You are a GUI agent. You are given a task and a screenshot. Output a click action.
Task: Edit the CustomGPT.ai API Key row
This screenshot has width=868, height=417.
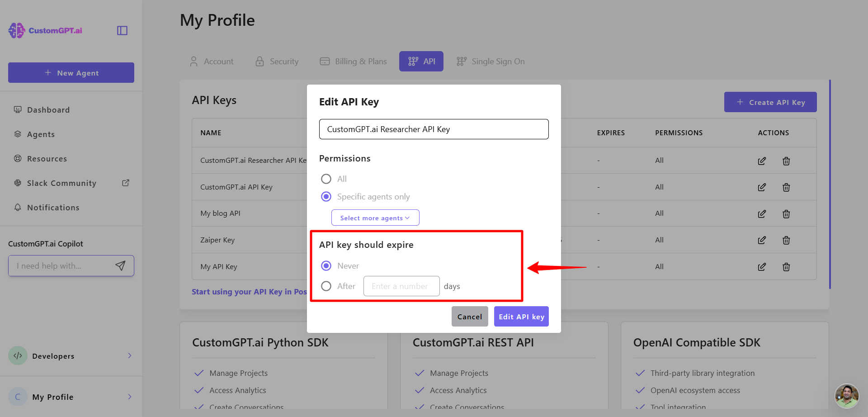(762, 187)
